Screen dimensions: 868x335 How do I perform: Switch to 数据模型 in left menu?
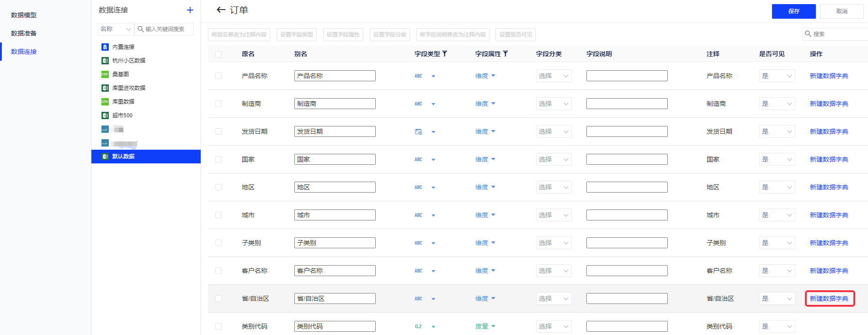24,15
